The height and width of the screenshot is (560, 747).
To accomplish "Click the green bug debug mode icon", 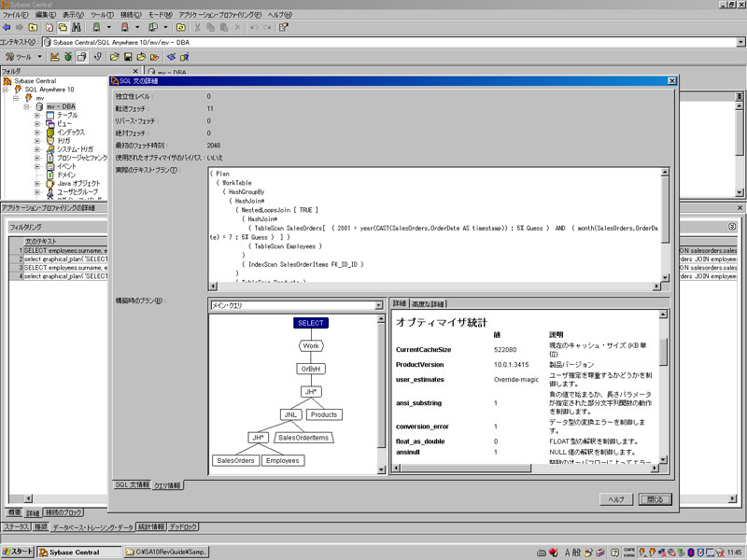I will point(68,57).
